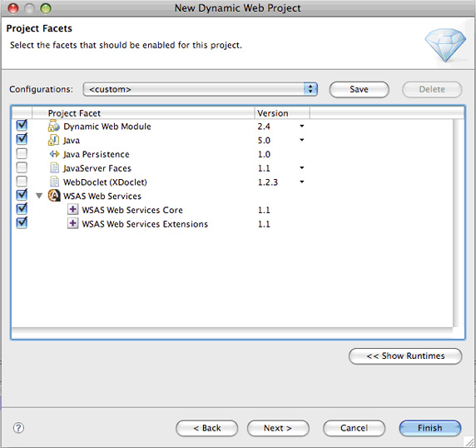Viewport: 476px width, 448px height.
Task: Enable the Java Persistence checkbox
Action: point(22,154)
